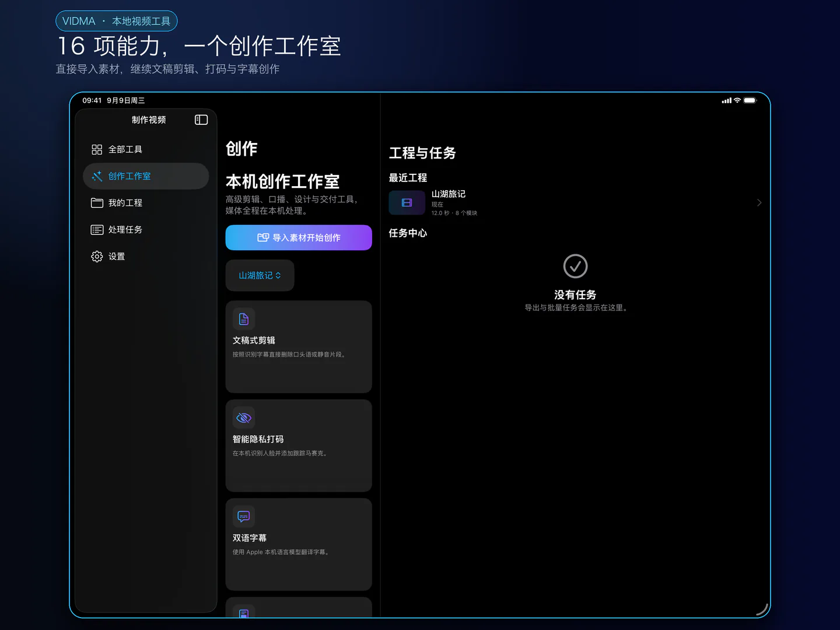Open 全部工具 in the sidebar

click(x=146, y=149)
